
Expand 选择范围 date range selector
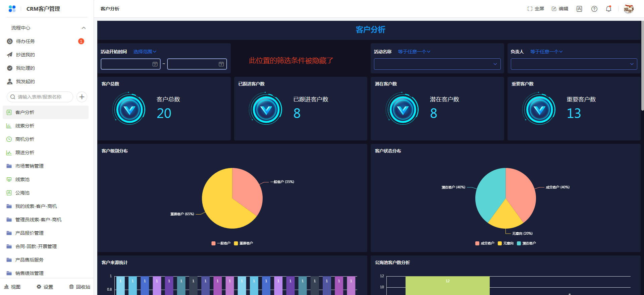145,52
